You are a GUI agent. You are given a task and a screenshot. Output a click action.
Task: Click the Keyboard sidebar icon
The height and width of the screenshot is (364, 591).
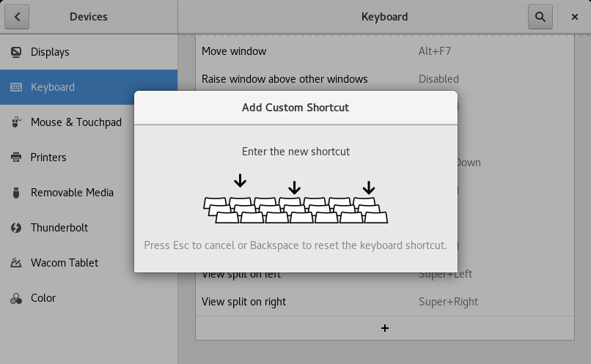pyautogui.click(x=16, y=87)
